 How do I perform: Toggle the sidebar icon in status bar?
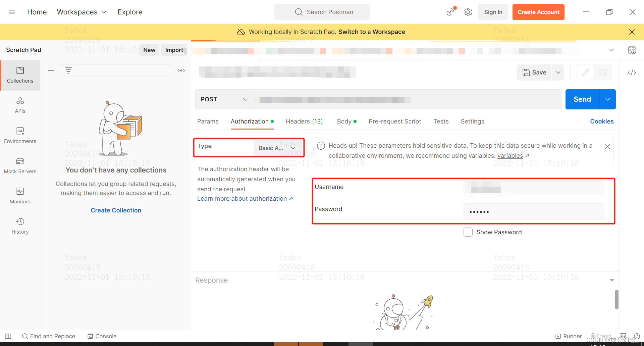click(x=8, y=336)
